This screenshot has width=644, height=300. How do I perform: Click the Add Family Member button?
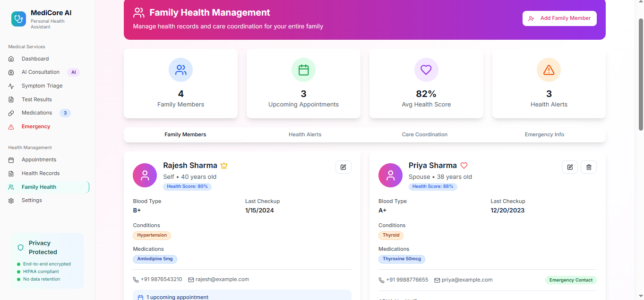click(559, 18)
